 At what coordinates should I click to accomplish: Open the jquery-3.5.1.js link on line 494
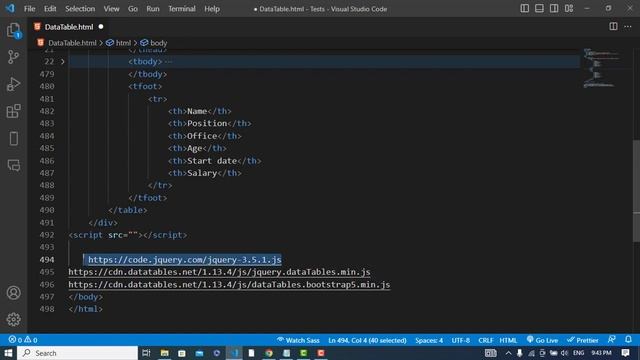[x=184, y=260]
